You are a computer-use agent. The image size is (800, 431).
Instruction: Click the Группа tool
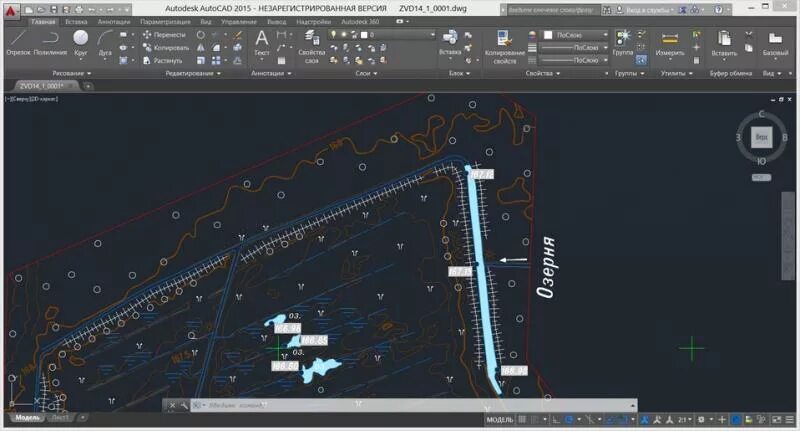pyautogui.click(x=622, y=42)
